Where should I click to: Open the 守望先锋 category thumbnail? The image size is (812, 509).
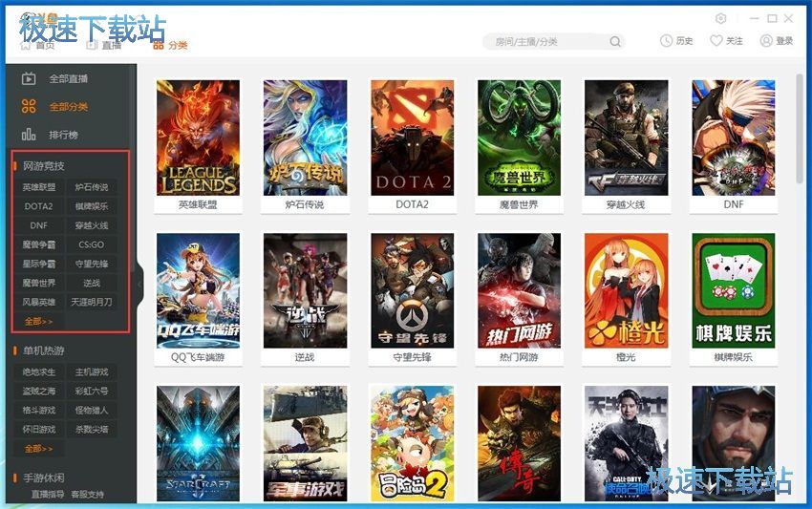coord(413,290)
